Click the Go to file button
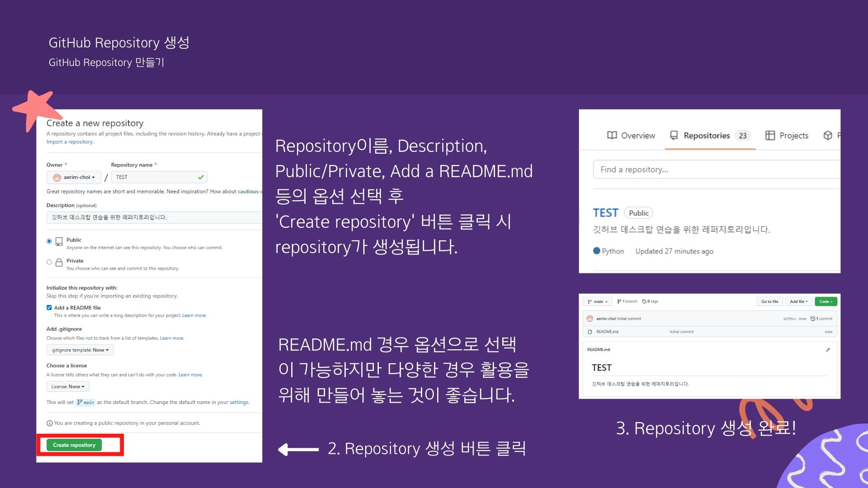 tap(769, 301)
